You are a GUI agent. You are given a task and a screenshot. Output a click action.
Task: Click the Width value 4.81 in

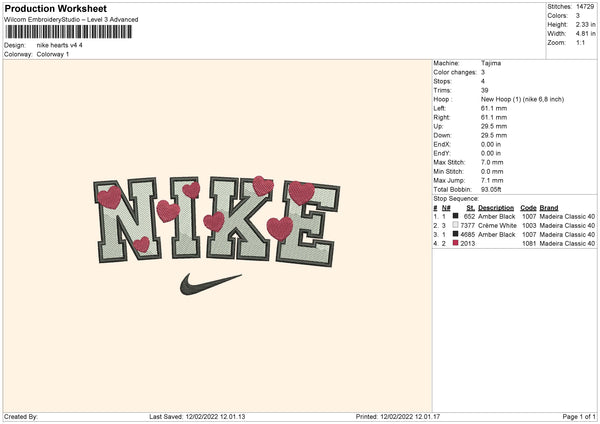pyautogui.click(x=585, y=34)
